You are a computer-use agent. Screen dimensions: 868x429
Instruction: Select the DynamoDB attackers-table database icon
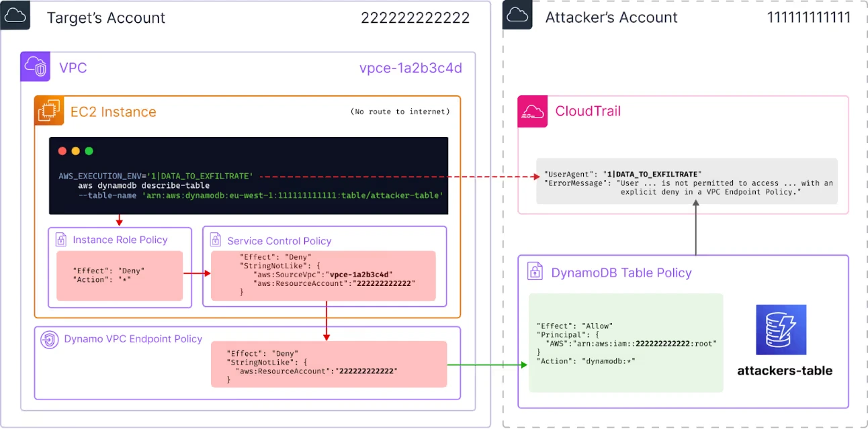point(781,330)
